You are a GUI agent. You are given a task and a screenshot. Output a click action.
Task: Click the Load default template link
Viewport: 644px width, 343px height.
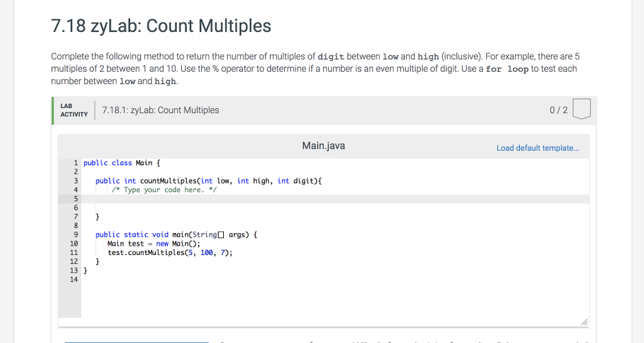[538, 148]
